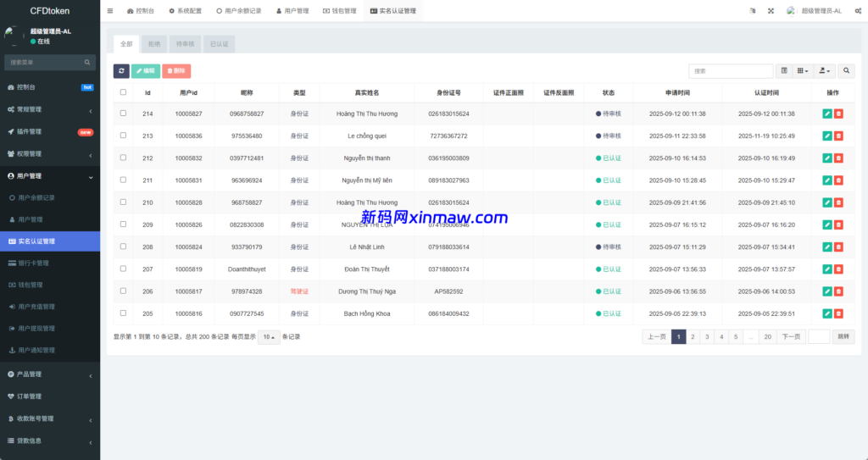This screenshot has height=460, width=868.
Task: Switch to the 拒绝 filter tab
Action: [x=154, y=44]
